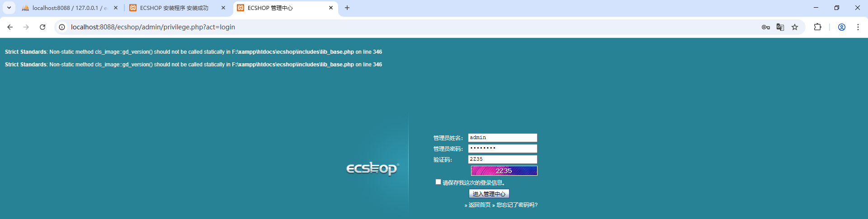View site information icon in address bar
Image resolution: width=868 pixels, height=219 pixels.
click(62, 27)
